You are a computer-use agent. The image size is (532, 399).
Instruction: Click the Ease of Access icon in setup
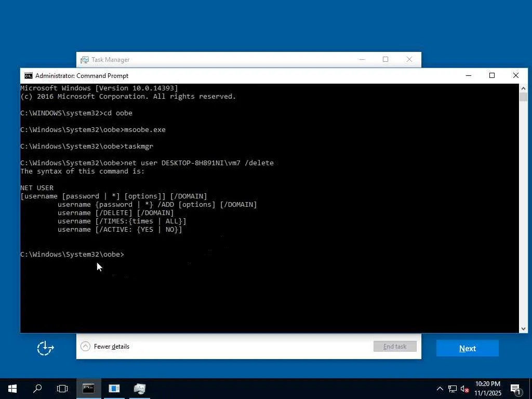click(x=45, y=349)
